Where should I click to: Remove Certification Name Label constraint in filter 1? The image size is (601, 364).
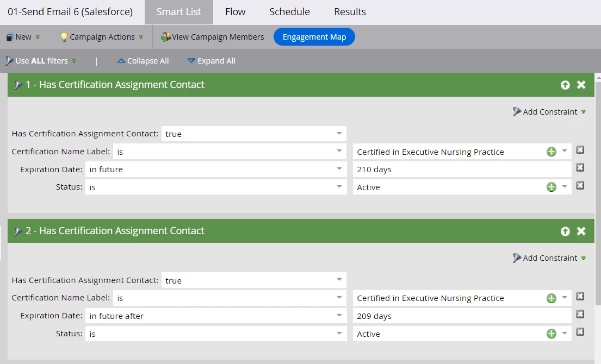point(580,150)
